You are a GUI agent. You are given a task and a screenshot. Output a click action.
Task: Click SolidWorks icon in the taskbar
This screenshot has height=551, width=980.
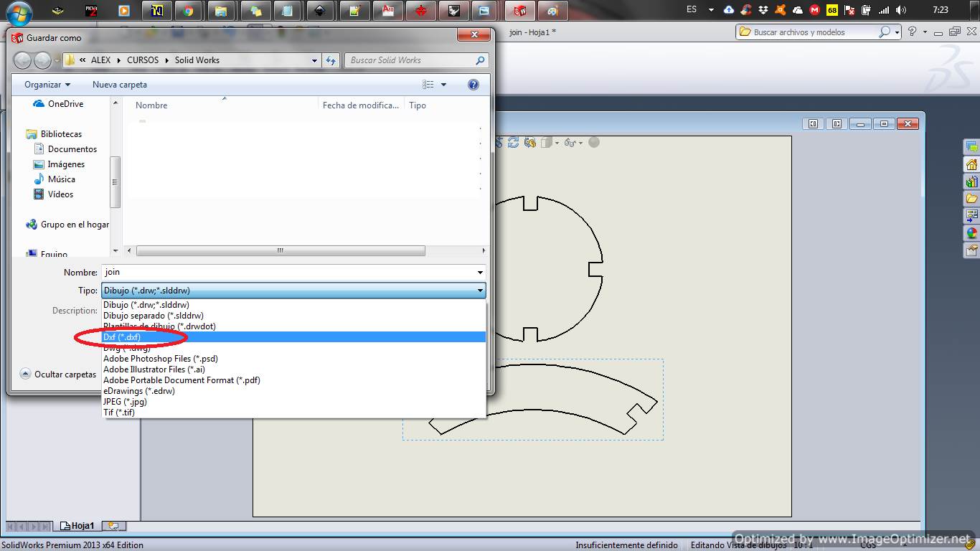point(519,11)
